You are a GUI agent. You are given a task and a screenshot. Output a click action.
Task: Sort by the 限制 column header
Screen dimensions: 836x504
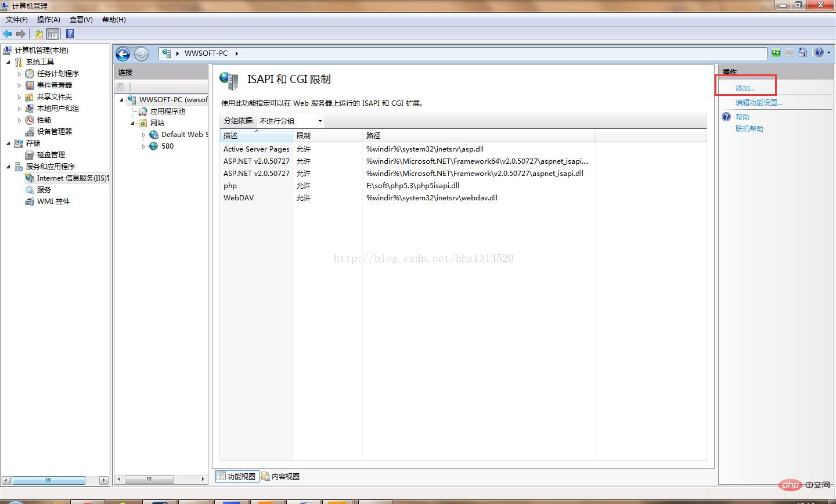(327, 135)
